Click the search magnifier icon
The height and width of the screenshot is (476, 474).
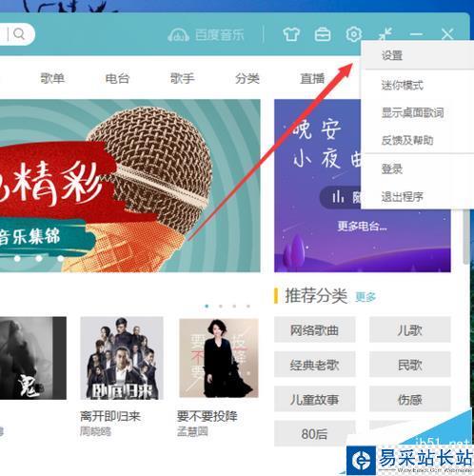point(19,33)
